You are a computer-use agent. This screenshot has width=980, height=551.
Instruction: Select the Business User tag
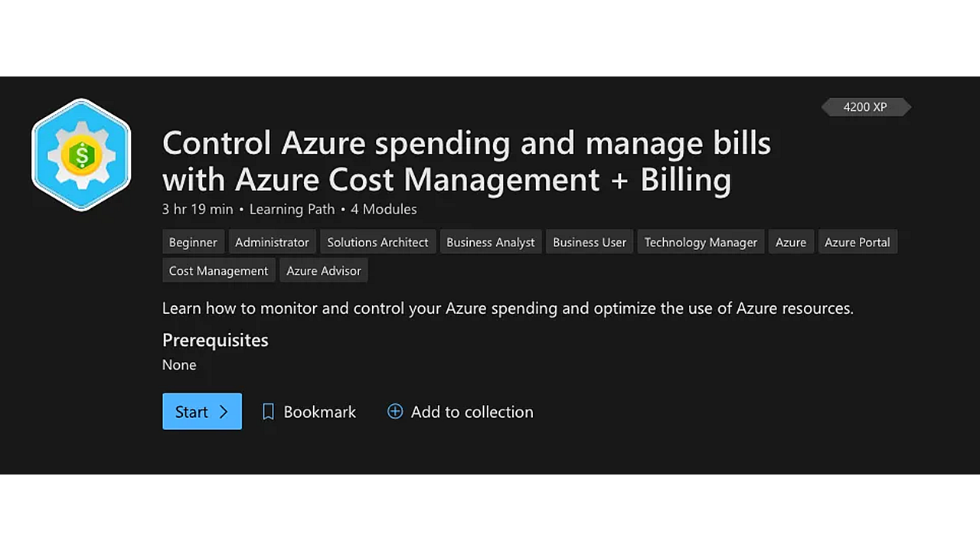[590, 242]
